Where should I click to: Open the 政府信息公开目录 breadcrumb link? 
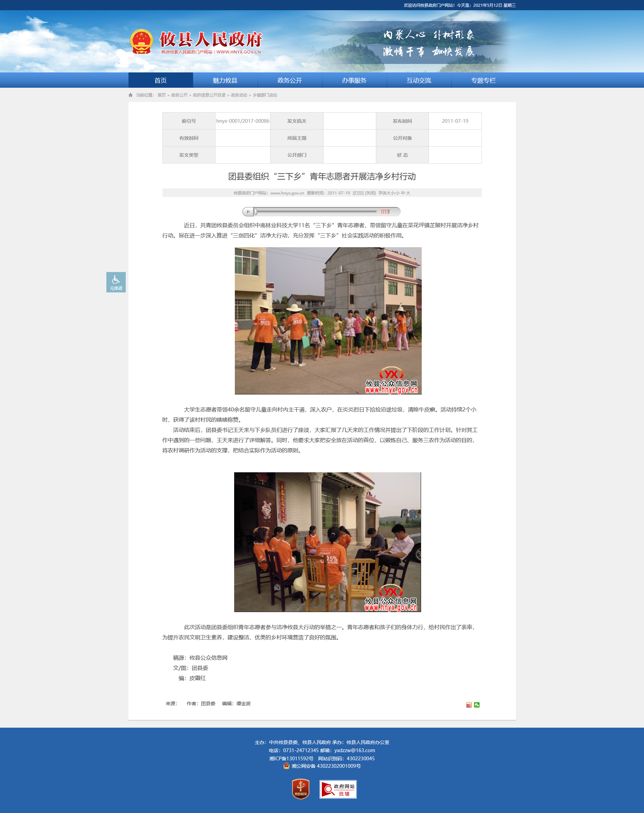pos(209,95)
